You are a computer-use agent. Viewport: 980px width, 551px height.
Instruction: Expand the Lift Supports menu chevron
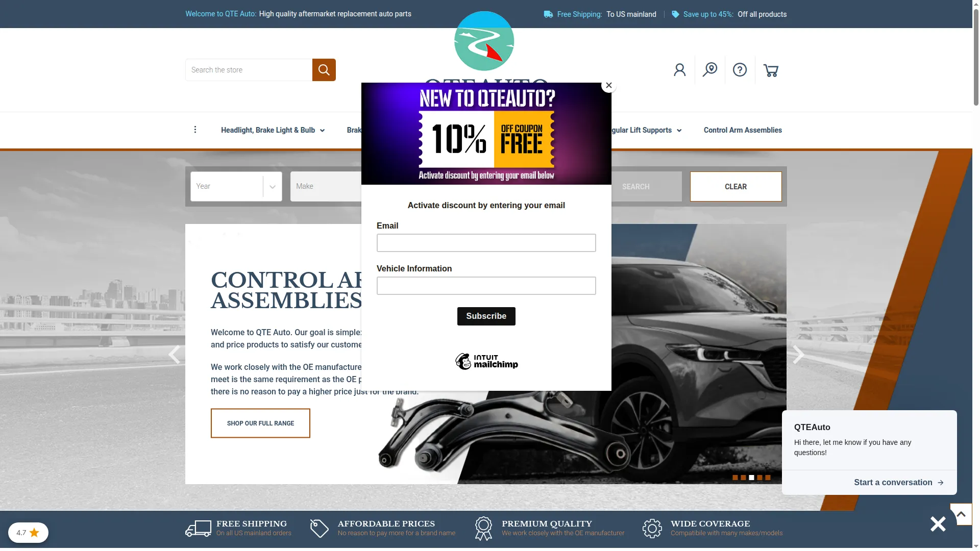coord(679,131)
